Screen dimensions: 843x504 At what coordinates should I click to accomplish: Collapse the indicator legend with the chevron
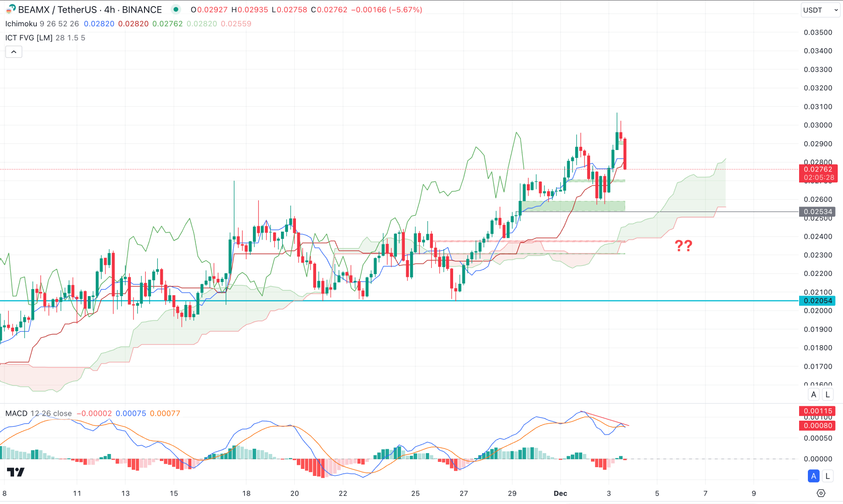tap(14, 52)
